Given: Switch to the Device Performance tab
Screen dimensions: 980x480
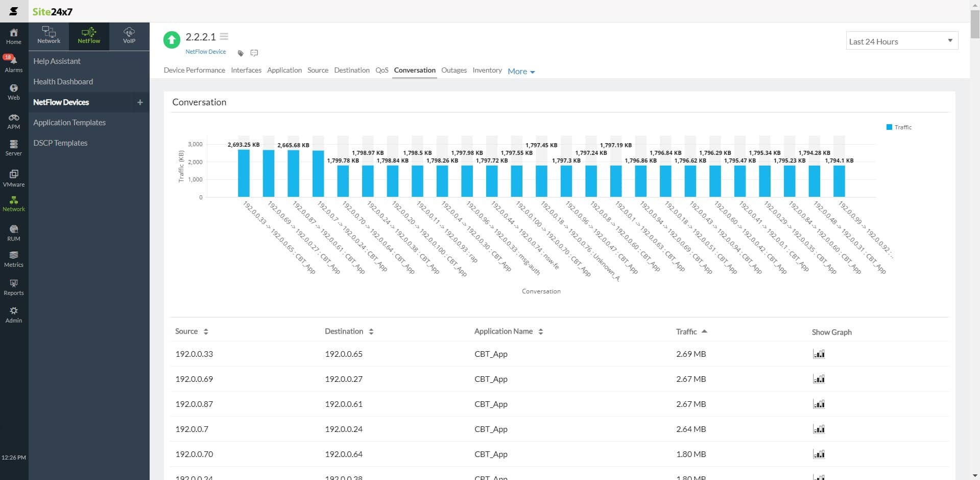Looking at the screenshot, I should (194, 70).
